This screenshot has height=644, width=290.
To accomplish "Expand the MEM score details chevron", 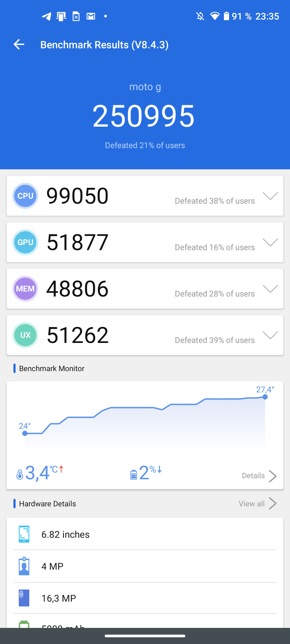I will point(270,289).
